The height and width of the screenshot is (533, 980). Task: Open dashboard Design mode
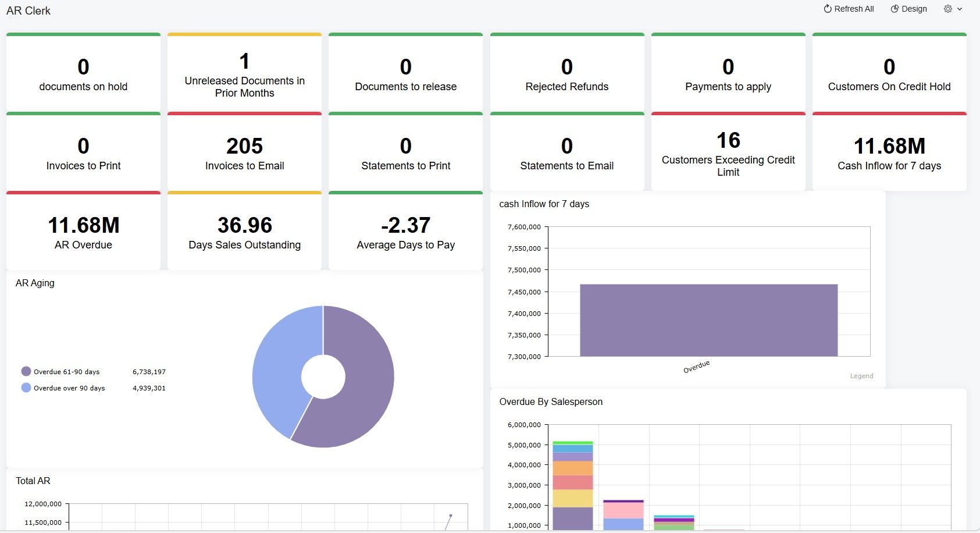[x=909, y=9]
